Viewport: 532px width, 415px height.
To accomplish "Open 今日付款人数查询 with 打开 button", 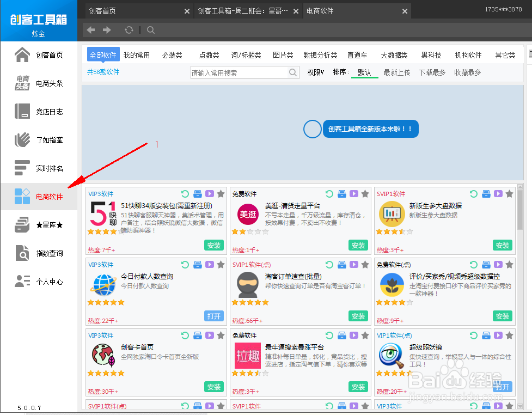I will pos(214,316).
